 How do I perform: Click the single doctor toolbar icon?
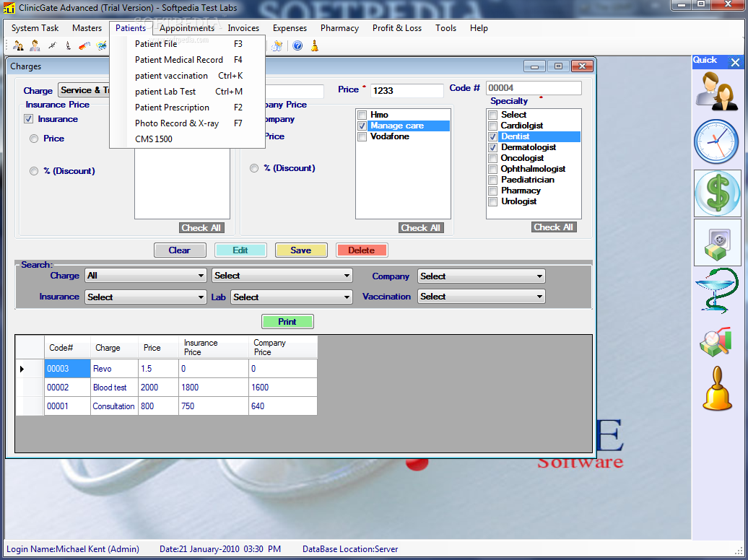pyautogui.click(x=35, y=45)
